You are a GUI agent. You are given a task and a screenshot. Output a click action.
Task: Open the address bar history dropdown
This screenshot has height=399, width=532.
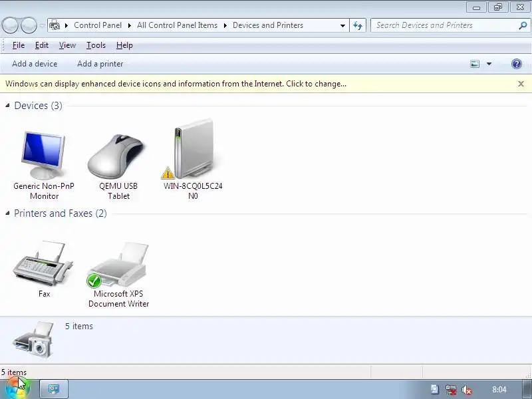point(342,25)
